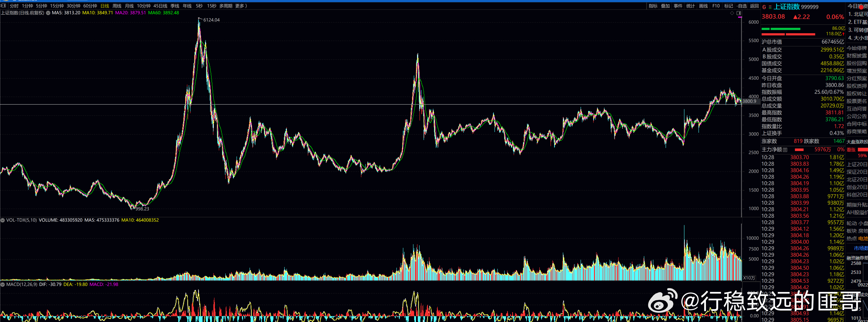Expand VOL-TDX indicator settings dropdown

click(3, 220)
